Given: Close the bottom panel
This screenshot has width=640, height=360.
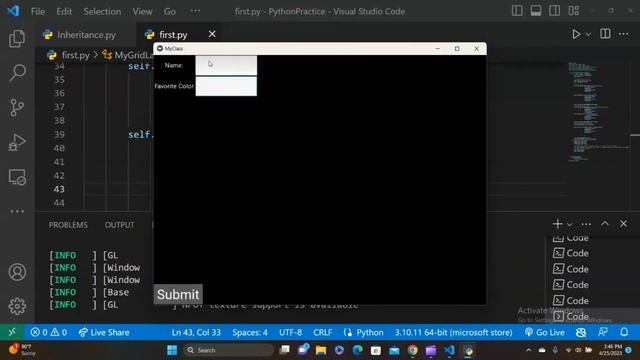Looking at the screenshot, I should (x=623, y=224).
